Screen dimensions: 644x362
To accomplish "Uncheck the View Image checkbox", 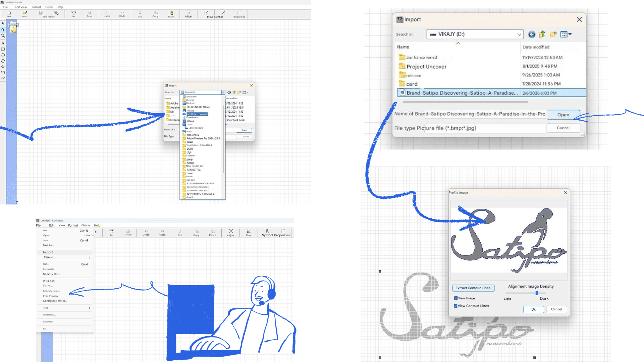I will [456, 298].
